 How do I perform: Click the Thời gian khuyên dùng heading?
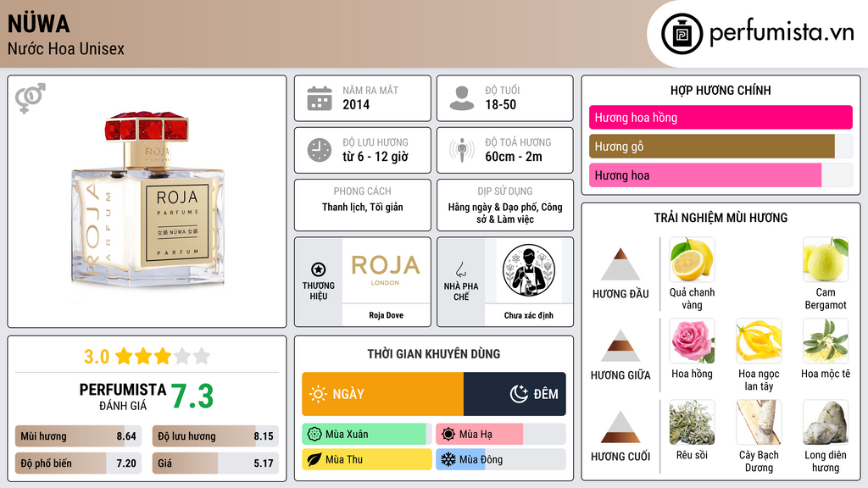tap(433, 354)
